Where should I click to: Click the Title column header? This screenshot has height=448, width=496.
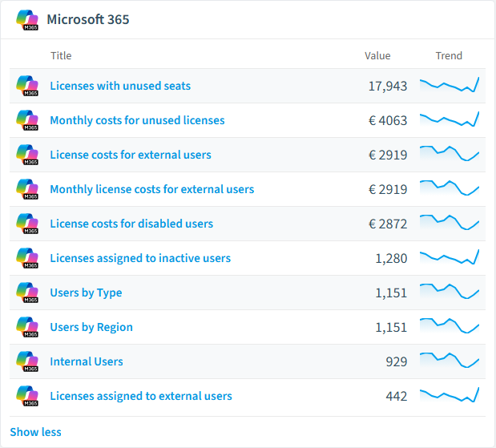coord(61,55)
